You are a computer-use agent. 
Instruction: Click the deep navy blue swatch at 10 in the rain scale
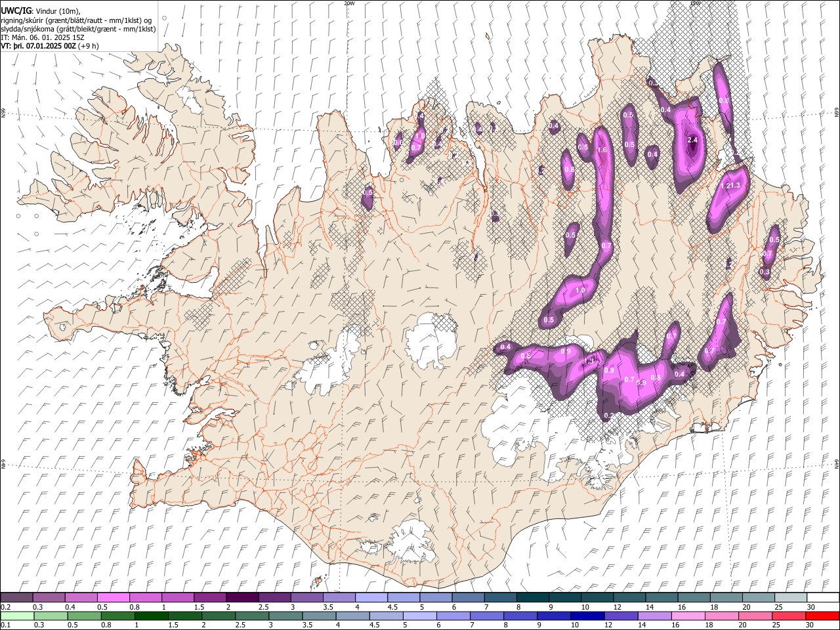587,616
